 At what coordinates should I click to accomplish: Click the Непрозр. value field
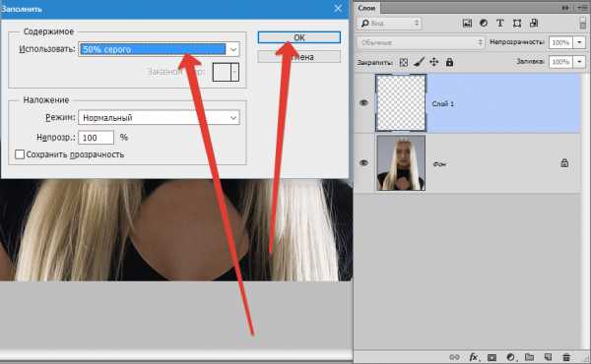click(x=97, y=138)
